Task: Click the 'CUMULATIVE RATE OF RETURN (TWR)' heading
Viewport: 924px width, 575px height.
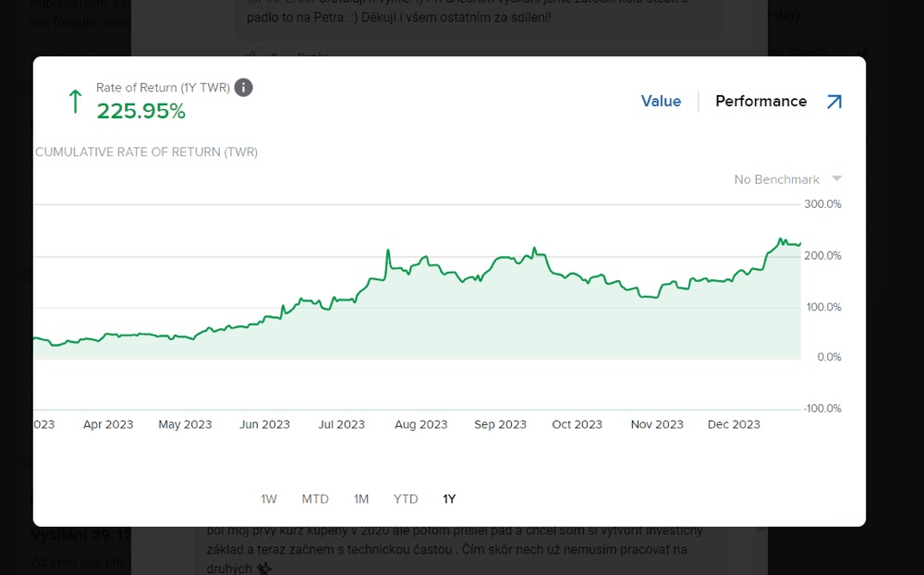Action: (146, 153)
